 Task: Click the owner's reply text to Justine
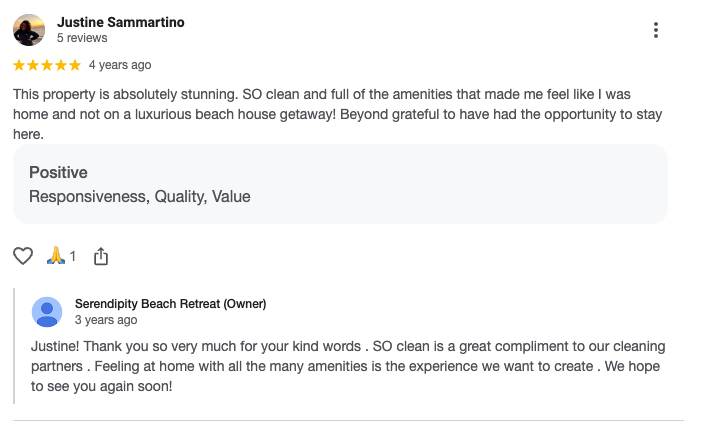pyautogui.click(x=347, y=366)
